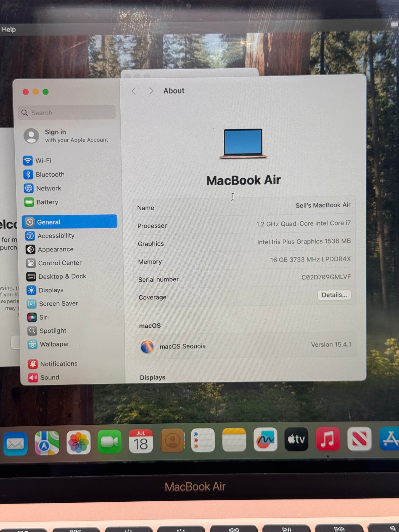Open Calendar showing JUL 18 in Dock

[141, 441]
